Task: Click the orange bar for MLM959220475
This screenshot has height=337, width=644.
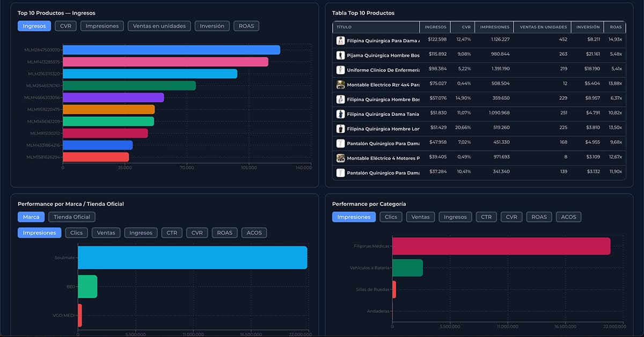Action: (x=108, y=109)
